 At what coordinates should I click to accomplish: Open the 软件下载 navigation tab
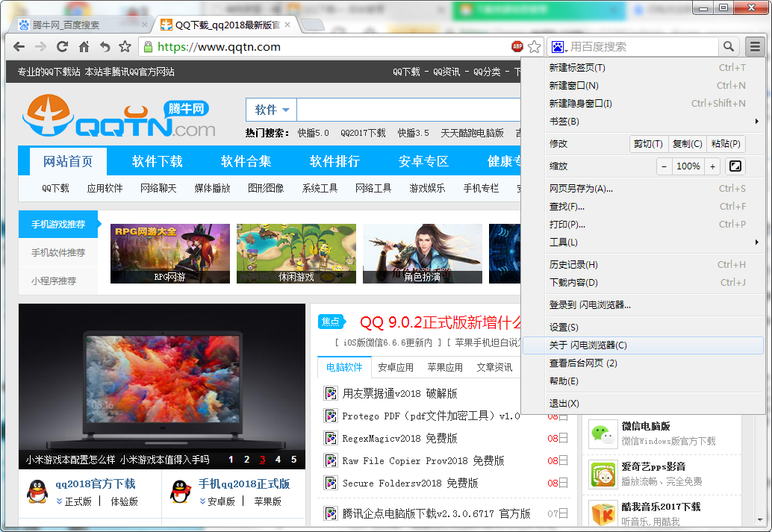[157, 161]
